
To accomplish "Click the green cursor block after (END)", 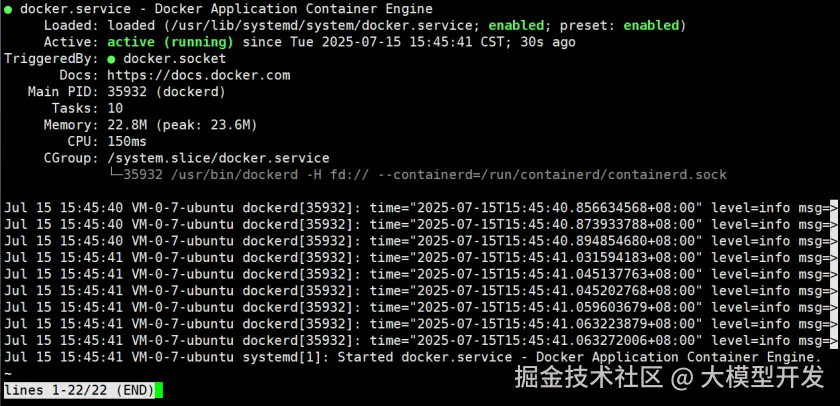I will tap(157, 390).
